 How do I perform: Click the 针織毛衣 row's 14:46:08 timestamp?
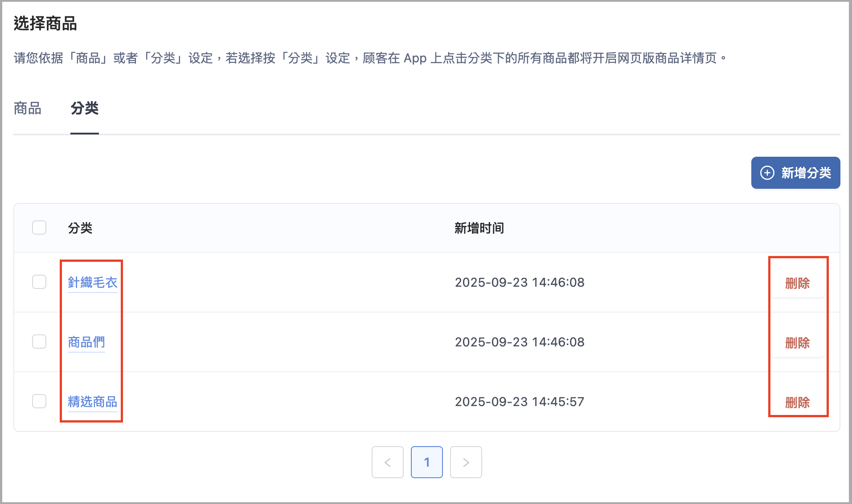click(x=520, y=282)
